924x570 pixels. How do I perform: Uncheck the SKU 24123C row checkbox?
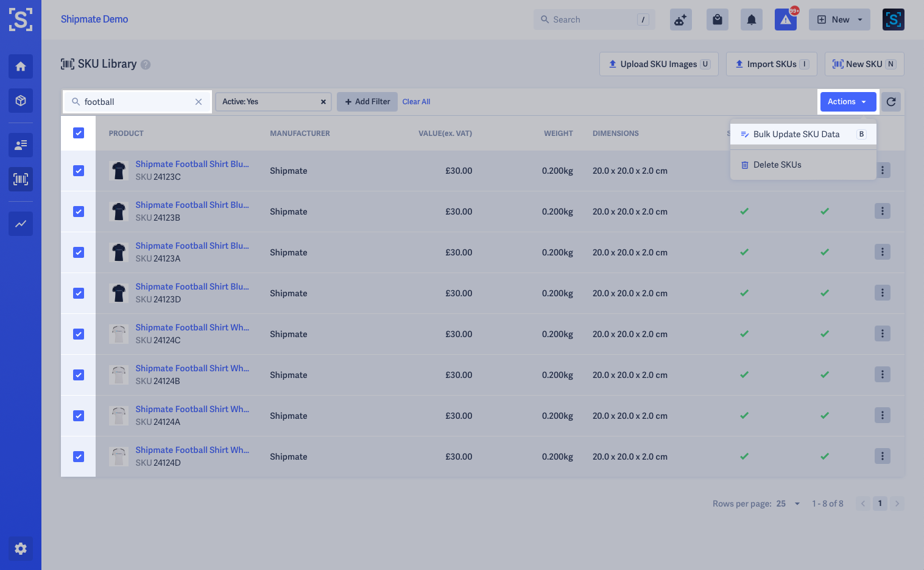pyautogui.click(x=79, y=171)
